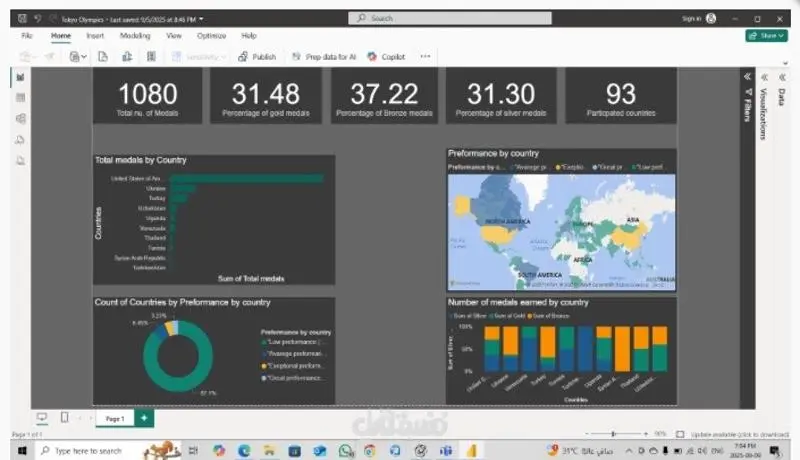Image resolution: width=800 pixels, height=460 pixels.
Task: Click the top Search box
Action: (x=449, y=18)
